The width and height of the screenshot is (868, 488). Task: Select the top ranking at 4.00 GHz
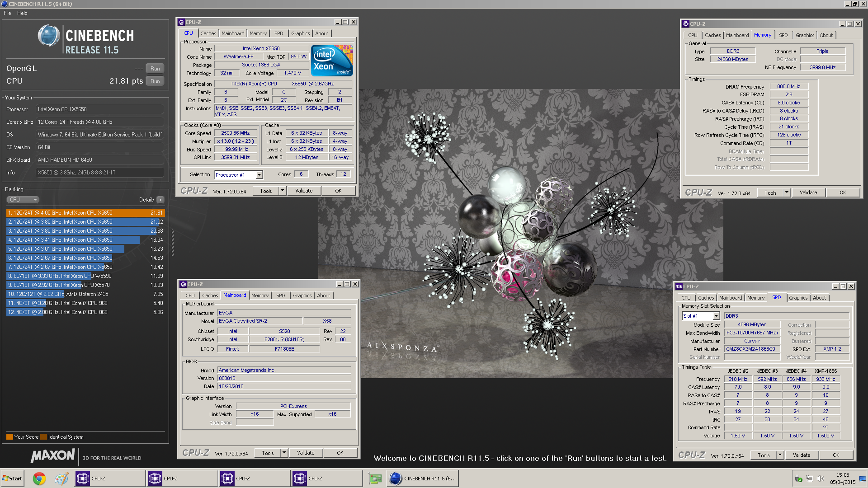[85, 213]
